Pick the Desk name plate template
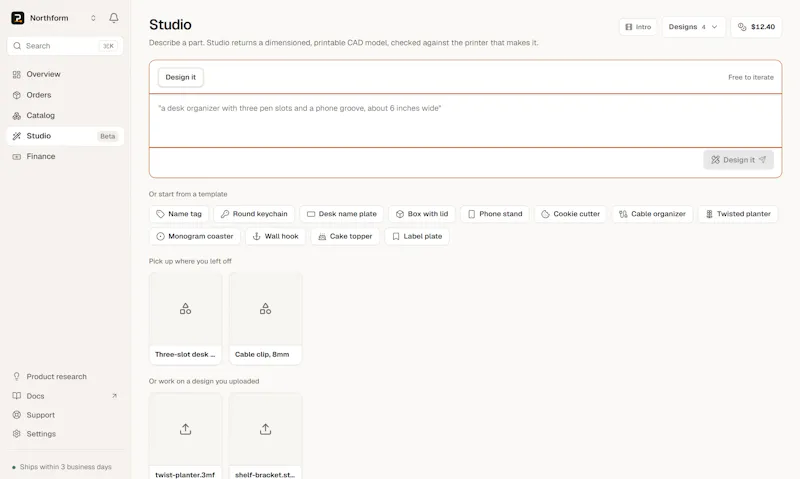The height and width of the screenshot is (479, 800). tap(341, 214)
